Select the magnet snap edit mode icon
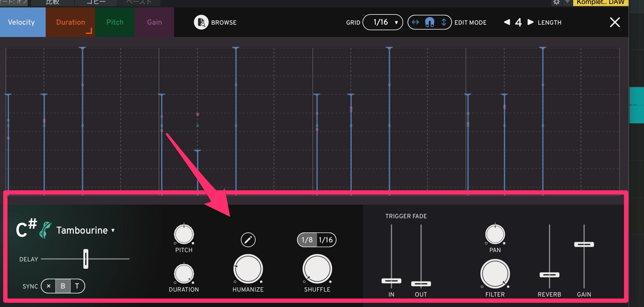The image size is (644, 307). 429,22
